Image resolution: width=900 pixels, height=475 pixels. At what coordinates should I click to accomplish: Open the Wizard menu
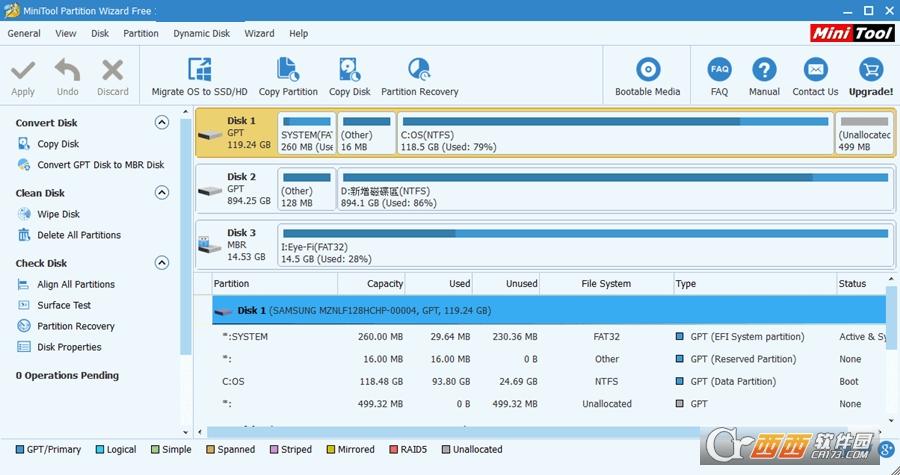pyautogui.click(x=259, y=33)
